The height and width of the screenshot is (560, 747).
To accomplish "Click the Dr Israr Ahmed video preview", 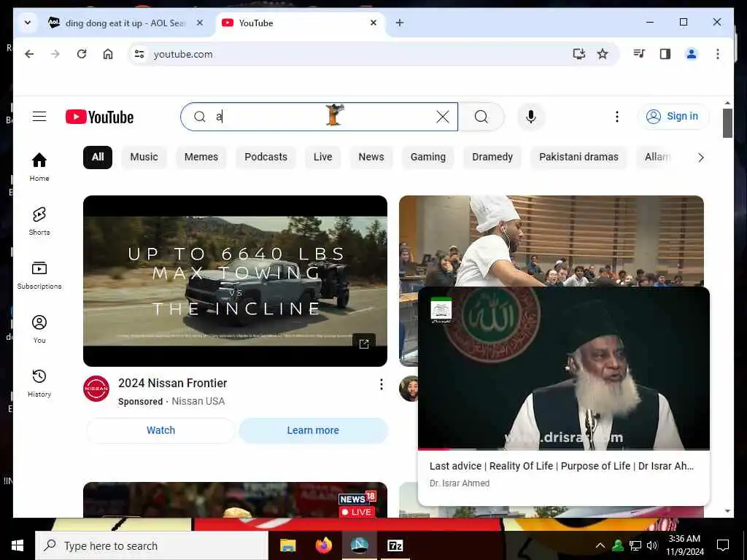I will (x=564, y=368).
